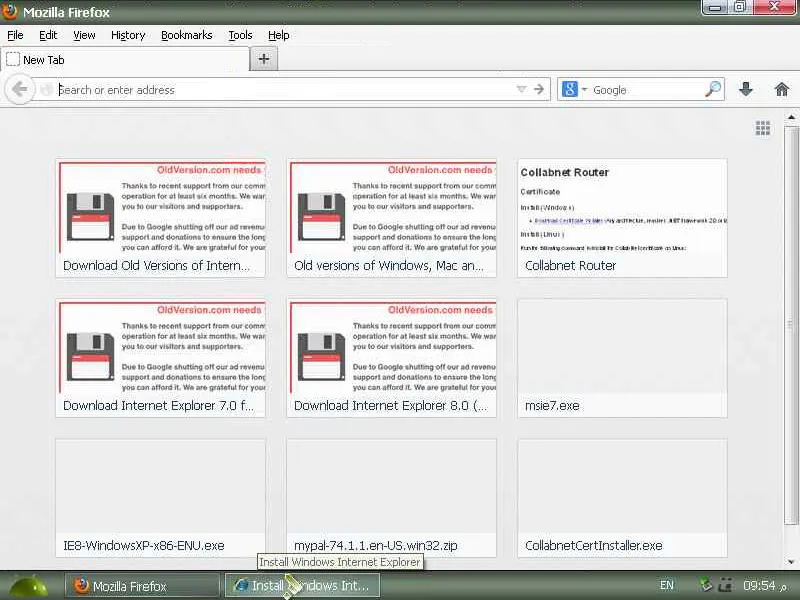This screenshot has height=600, width=800.
Task: Minimize the Firefox window
Action: click(715, 7)
